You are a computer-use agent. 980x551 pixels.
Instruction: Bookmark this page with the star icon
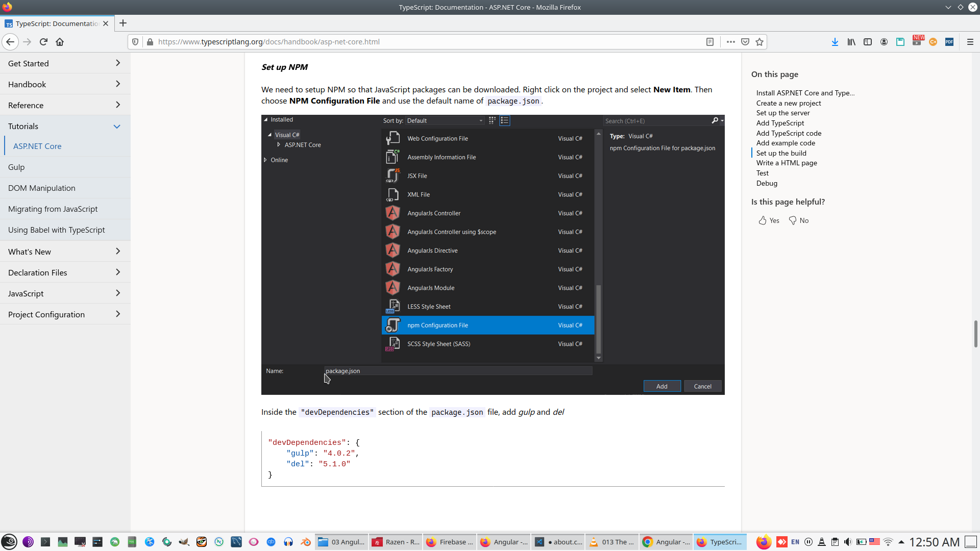pyautogui.click(x=759, y=42)
